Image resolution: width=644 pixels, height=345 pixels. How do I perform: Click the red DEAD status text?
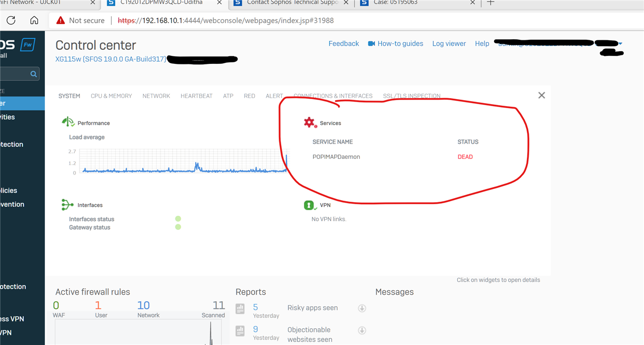pyautogui.click(x=465, y=157)
